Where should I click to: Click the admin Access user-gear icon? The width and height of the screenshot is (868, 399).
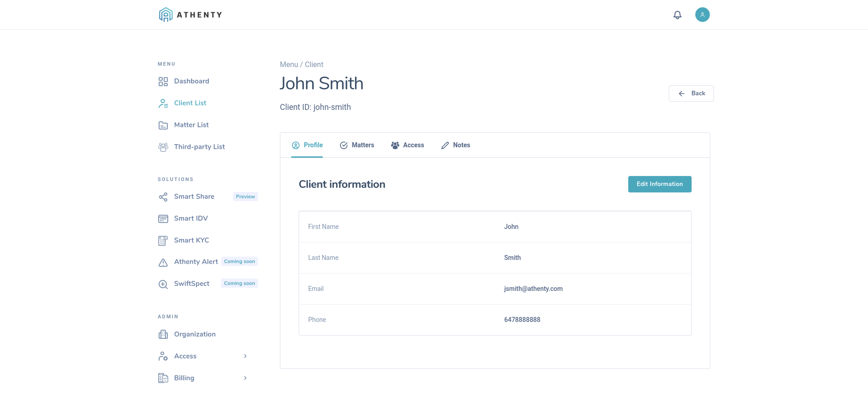[x=163, y=356]
